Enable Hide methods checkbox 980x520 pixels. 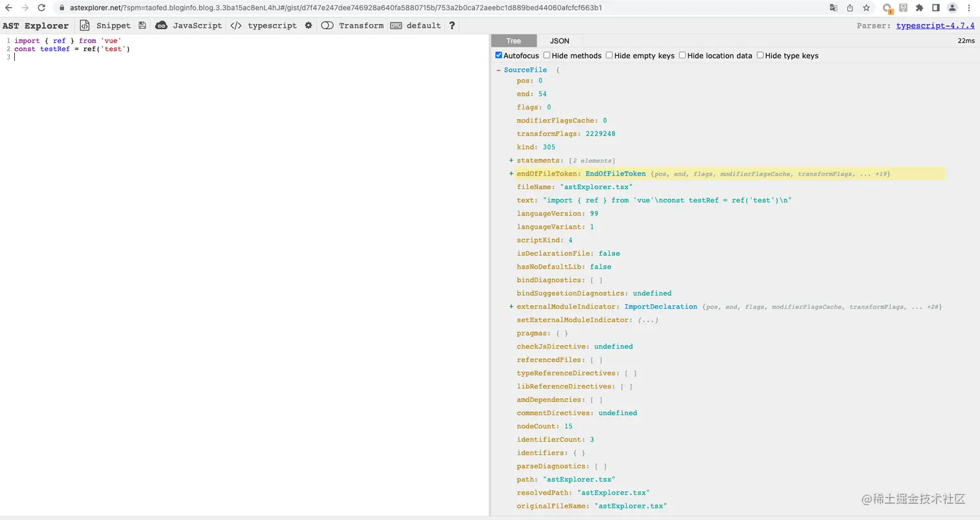coord(547,55)
